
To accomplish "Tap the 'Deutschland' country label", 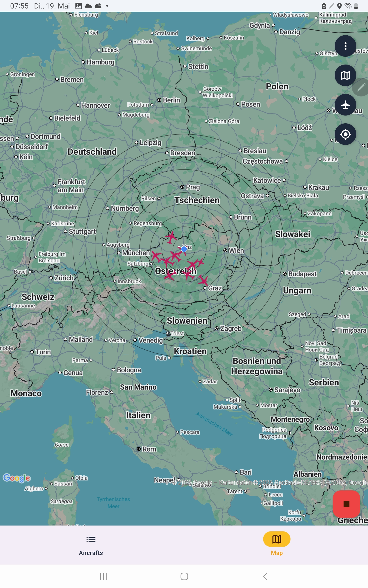I will [x=92, y=152].
